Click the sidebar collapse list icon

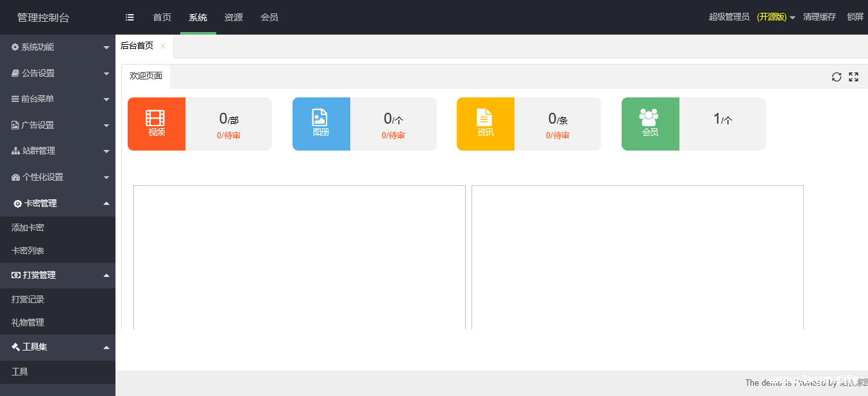tap(130, 17)
